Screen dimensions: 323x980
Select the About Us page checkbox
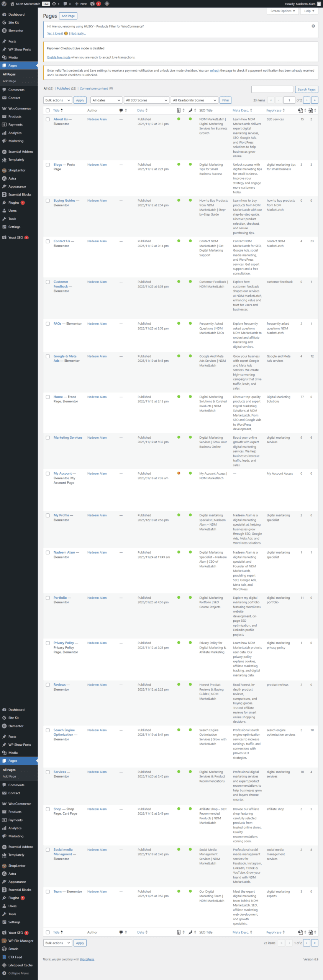48,119
